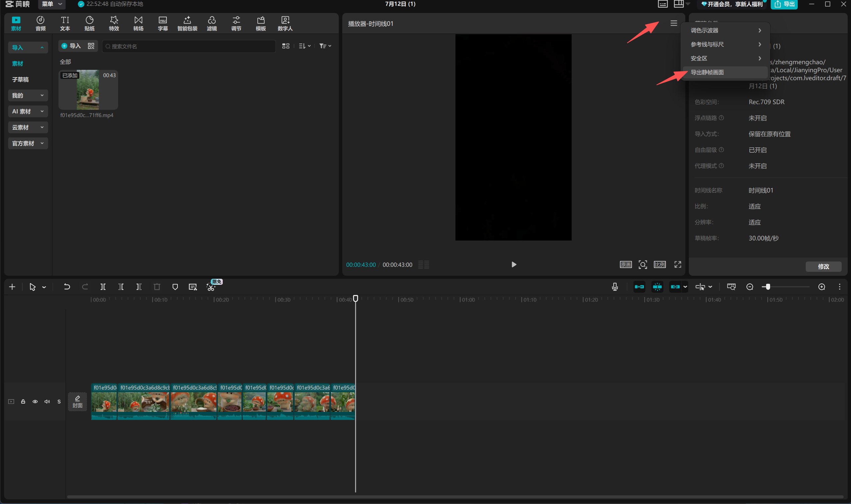This screenshot has height=504, width=851.
Task: Expand the 安全区 submenu
Action: 725,59
